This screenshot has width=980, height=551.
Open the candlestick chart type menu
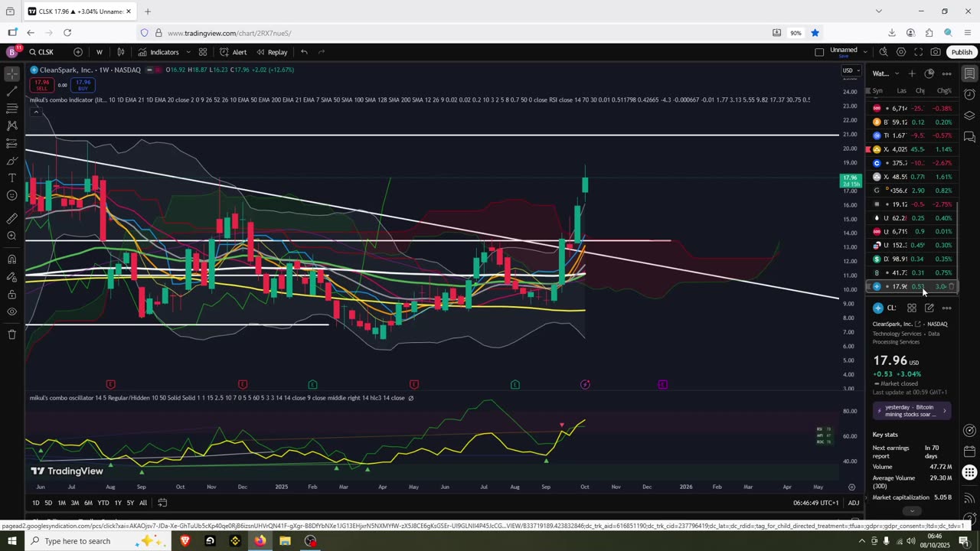(x=121, y=52)
